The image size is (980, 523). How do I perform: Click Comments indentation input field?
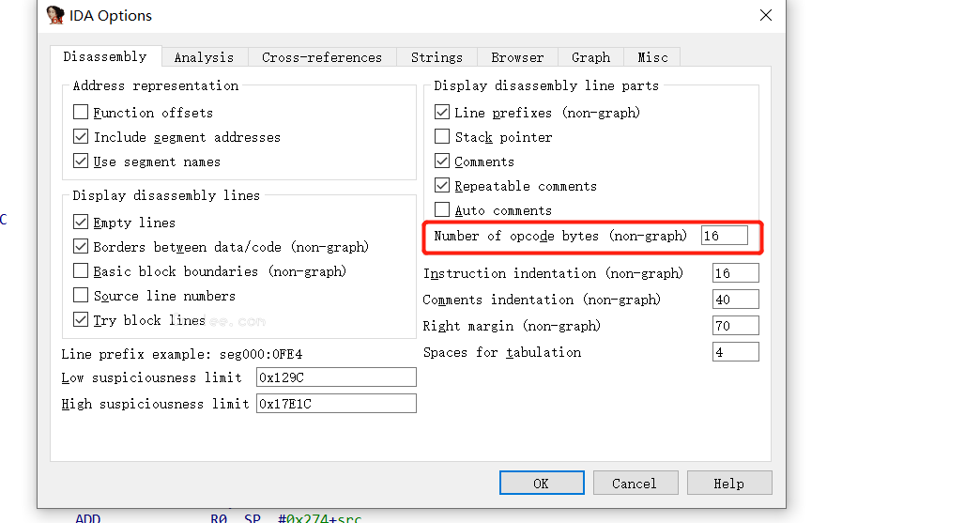(x=736, y=300)
